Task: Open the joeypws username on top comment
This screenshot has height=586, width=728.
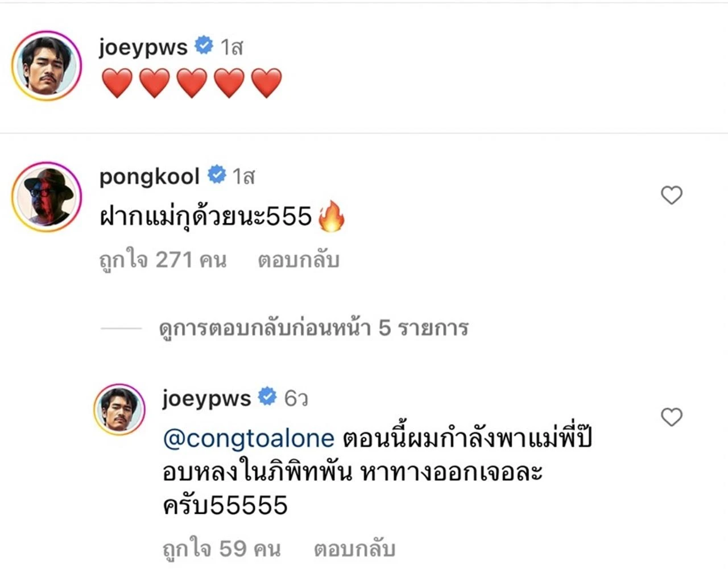Action: pyautogui.click(x=143, y=47)
